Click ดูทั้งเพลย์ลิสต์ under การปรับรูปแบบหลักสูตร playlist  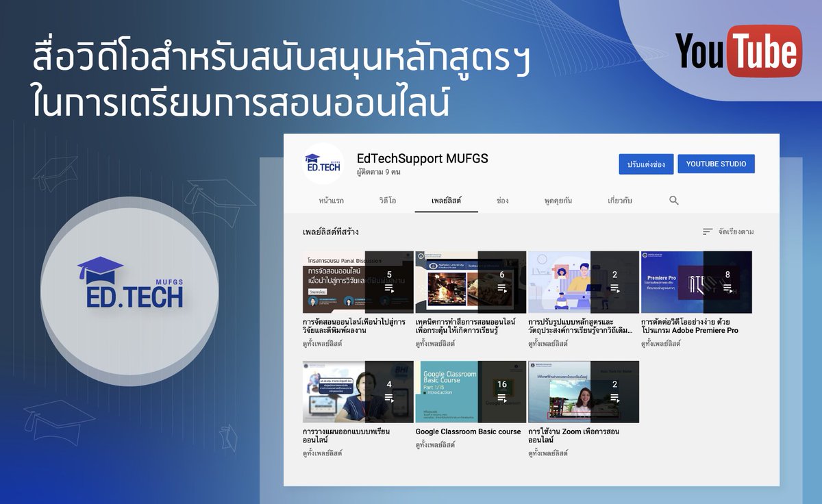548,344
